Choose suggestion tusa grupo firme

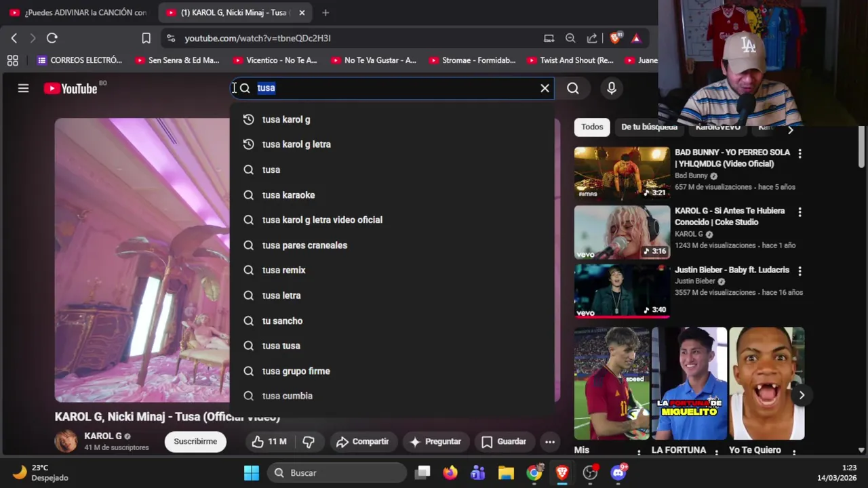tap(392, 371)
